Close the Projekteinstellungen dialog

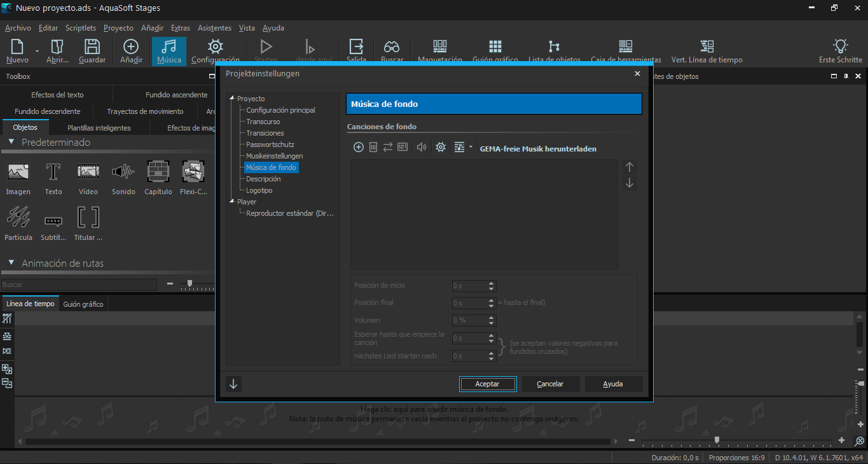637,74
